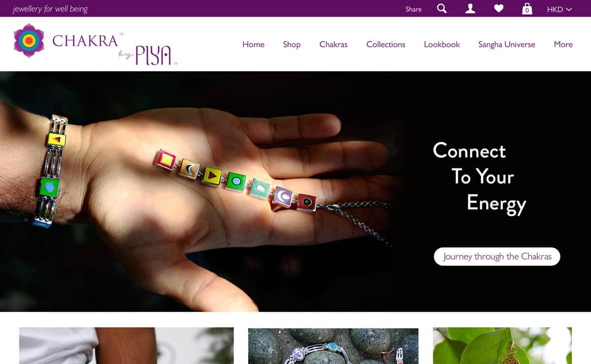Click Journey through the Chakras button
This screenshot has height=364, width=591.
tap(497, 256)
